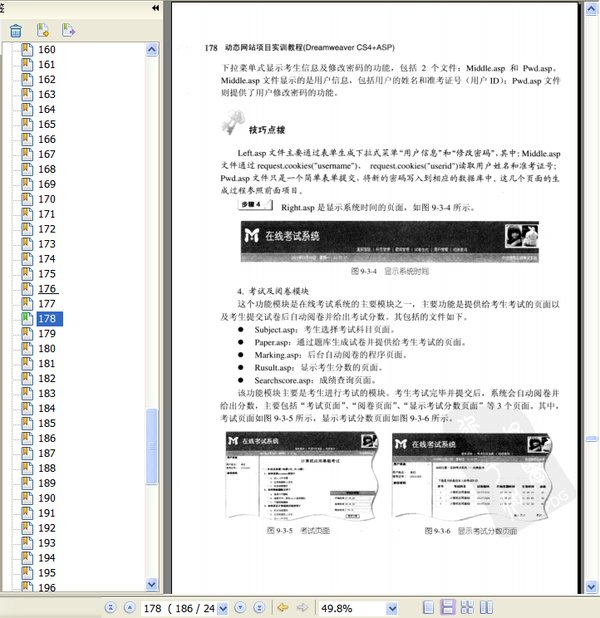Select bookmark 184
The width and height of the screenshot is (600, 618).
pos(47,408)
